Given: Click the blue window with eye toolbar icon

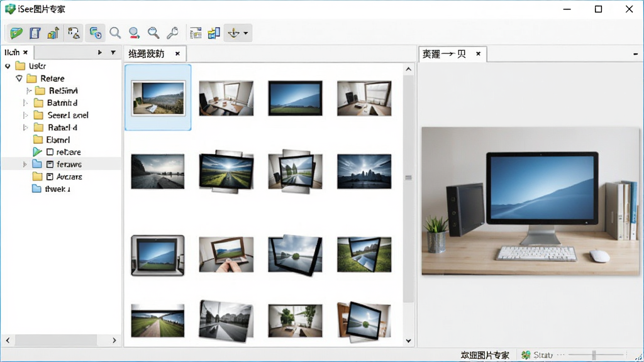Looking at the screenshot, I should coord(96,33).
